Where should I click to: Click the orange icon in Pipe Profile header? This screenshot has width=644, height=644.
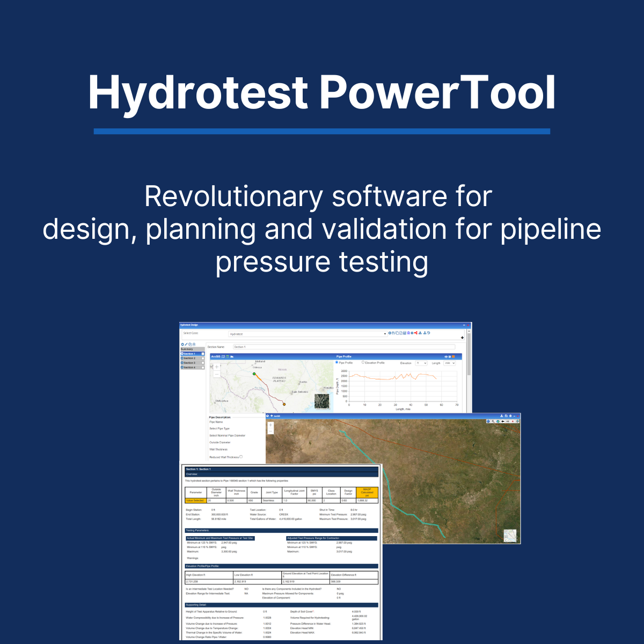453,356
